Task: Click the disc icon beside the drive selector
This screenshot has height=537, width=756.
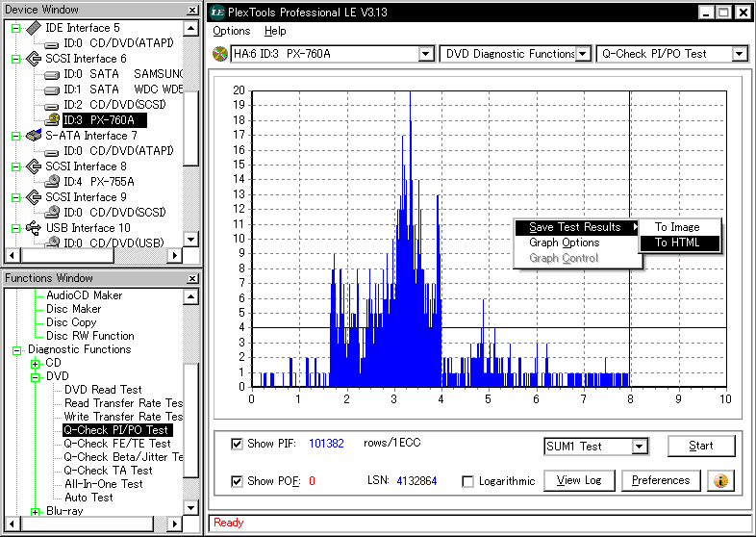Action: tap(220, 54)
